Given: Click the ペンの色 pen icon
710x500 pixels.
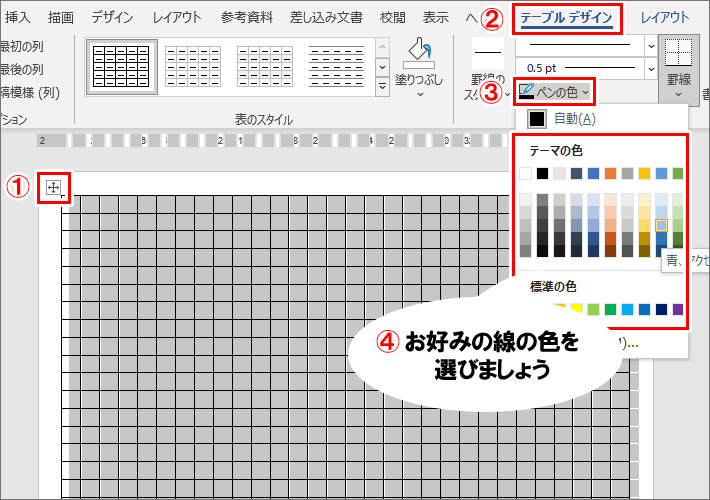Looking at the screenshot, I should coord(526,91).
